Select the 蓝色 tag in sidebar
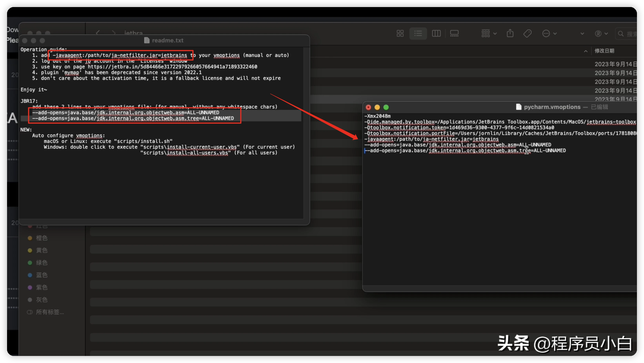The height and width of the screenshot is (363, 644). (x=37, y=275)
